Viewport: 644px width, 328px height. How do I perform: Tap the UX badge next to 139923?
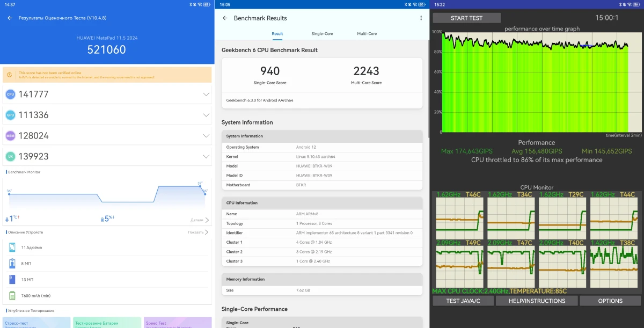point(10,156)
